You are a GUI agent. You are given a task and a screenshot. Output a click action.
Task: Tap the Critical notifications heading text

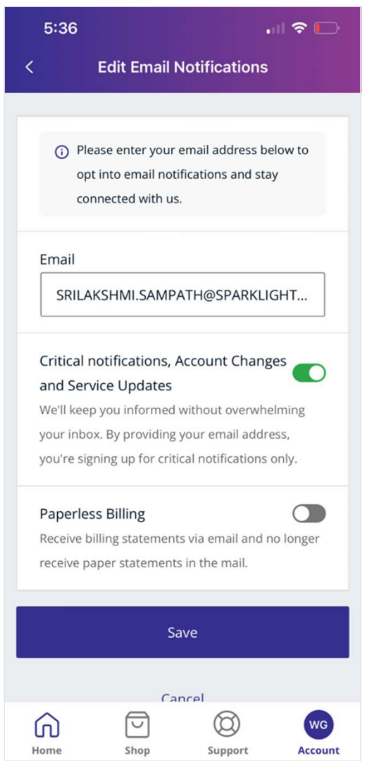(x=163, y=373)
